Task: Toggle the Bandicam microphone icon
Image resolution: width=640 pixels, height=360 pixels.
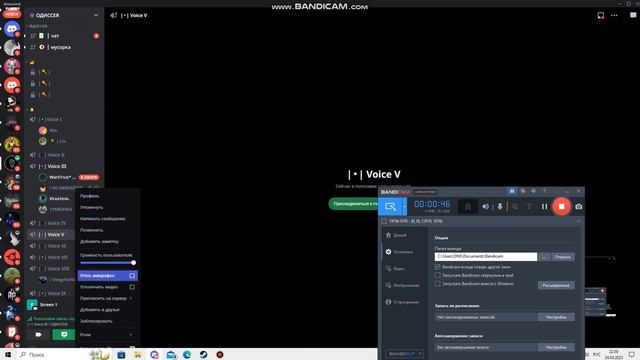Action: (500, 207)
